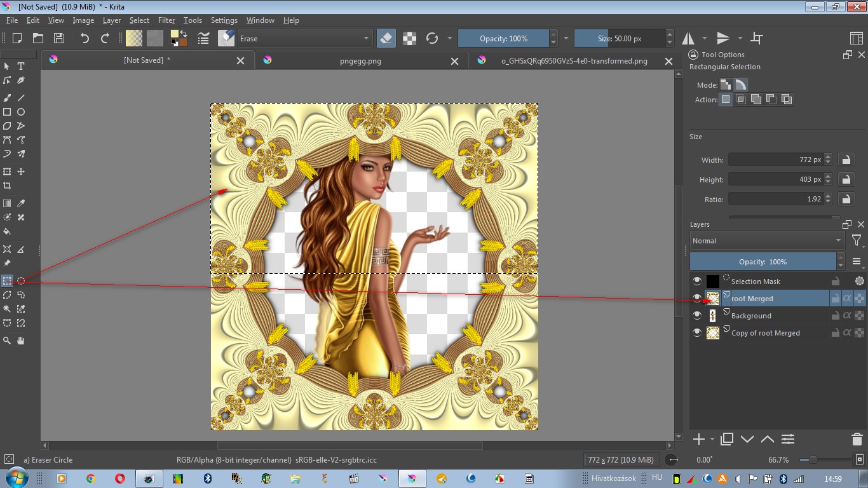868x488 pixels.
Task: Undo the last action
Action: tap(85, 38)
